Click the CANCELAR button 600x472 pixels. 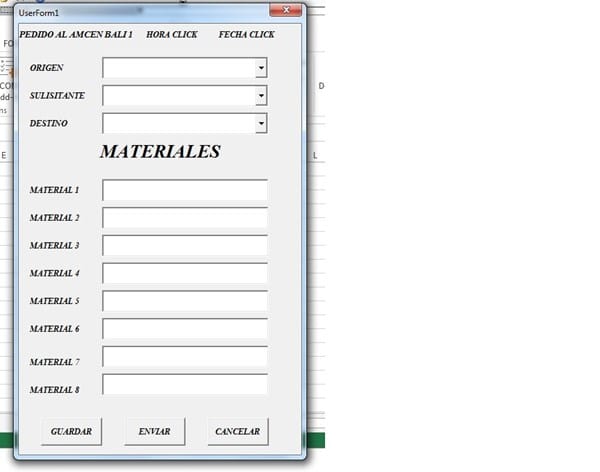(x=238, y=431)
